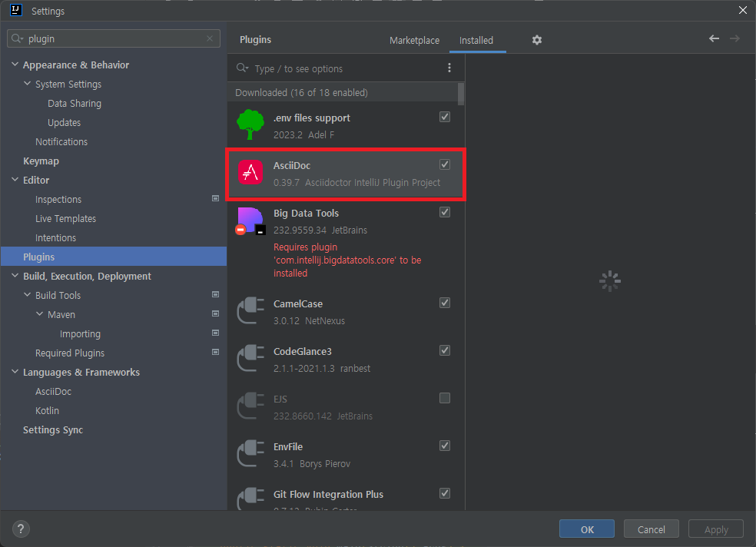The height and width of the screenshot is (547, 756).
Task: Open Updates under System Settings
Action: point(64,123)
